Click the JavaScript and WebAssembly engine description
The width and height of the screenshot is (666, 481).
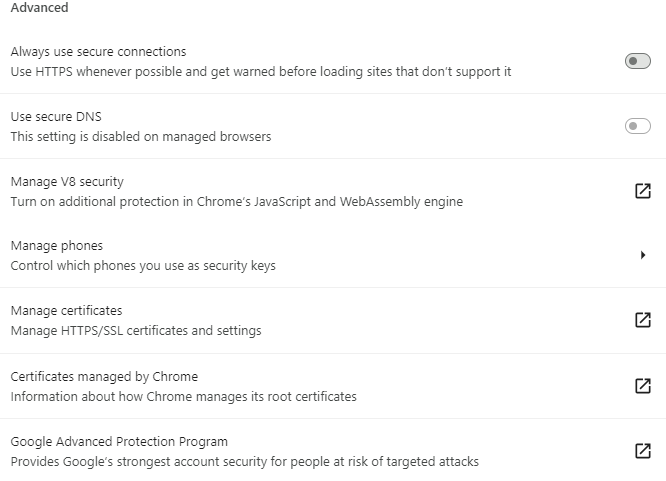pyautogui.click(x=236, y=202)
